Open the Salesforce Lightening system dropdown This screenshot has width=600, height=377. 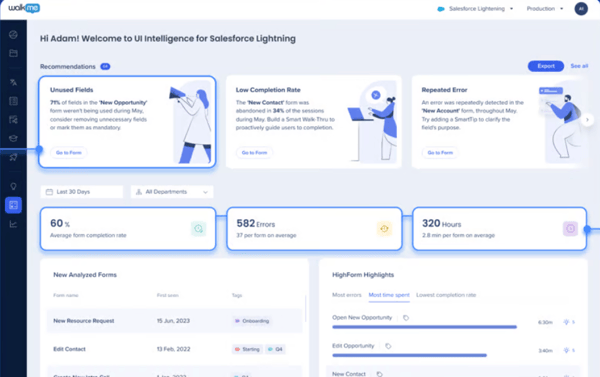[x=476, y=9]
